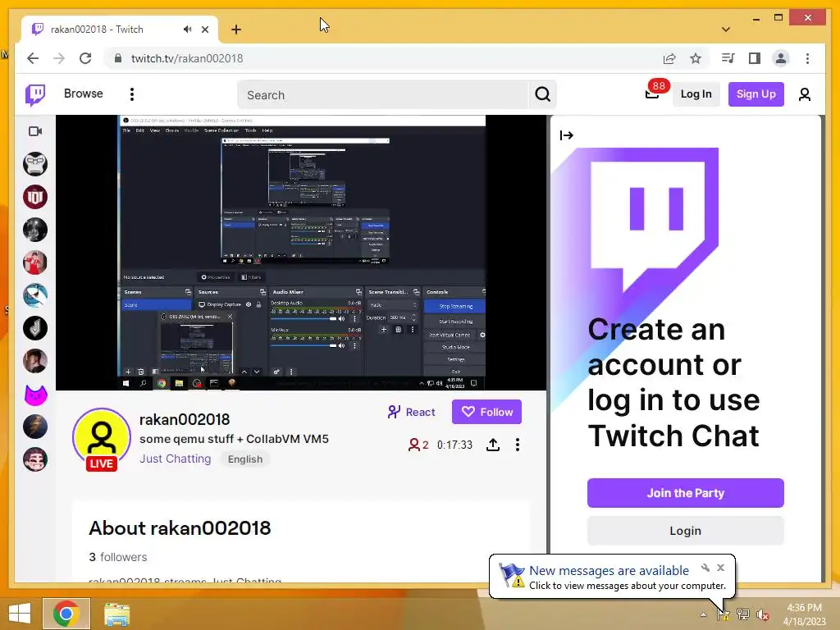The width and height of the screenshot is (840, 630).
Task: Click the share upload icon
Action: [493, 445]
